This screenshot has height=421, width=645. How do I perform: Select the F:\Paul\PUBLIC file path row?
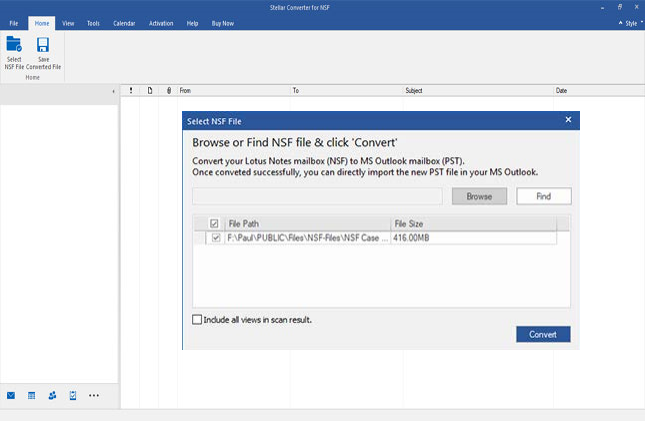click(x=307, y=238)
